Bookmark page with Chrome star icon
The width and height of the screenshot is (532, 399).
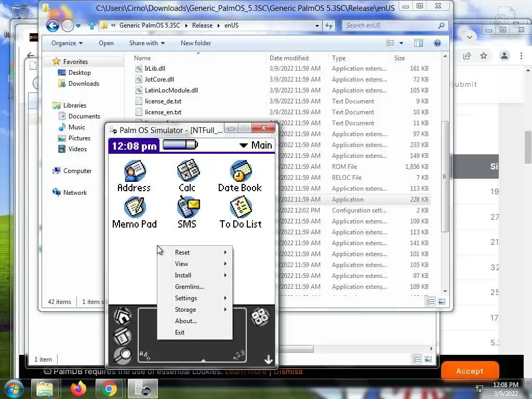tap(484, 56)
